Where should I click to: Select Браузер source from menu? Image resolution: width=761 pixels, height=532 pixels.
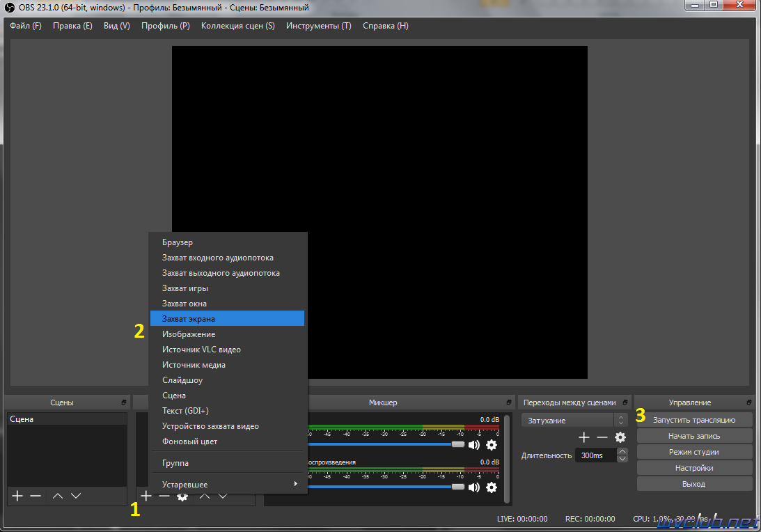click(x=227, y=242)
